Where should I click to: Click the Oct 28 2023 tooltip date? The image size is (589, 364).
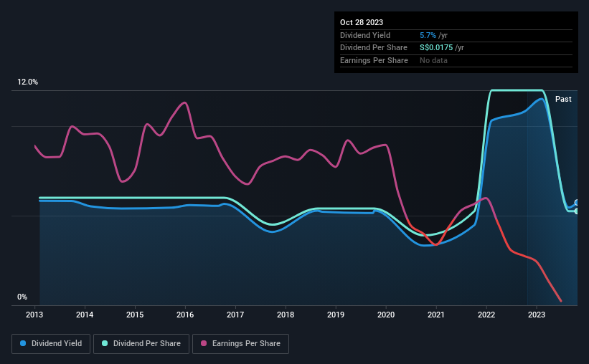362,22
